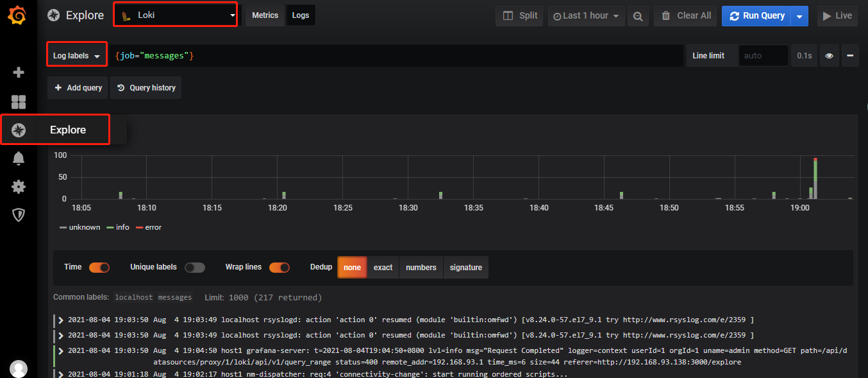Click the Line limit auto input
The image size is (868, 378).
764,56
